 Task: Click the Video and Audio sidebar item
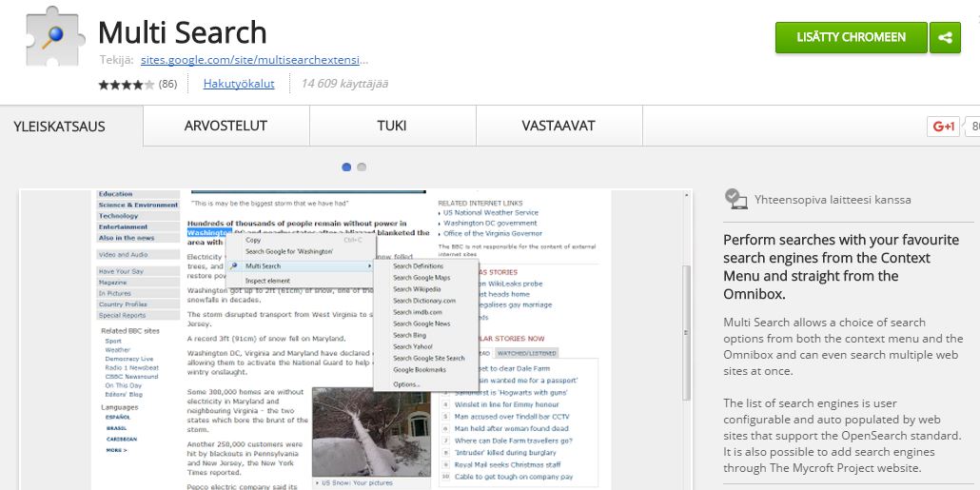tap(138, 255)
